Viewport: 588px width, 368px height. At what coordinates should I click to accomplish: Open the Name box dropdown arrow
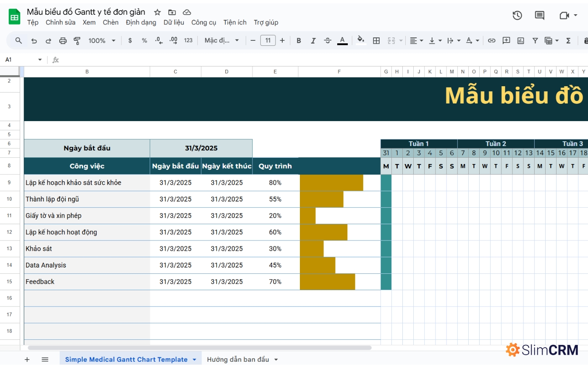(40, 60)
